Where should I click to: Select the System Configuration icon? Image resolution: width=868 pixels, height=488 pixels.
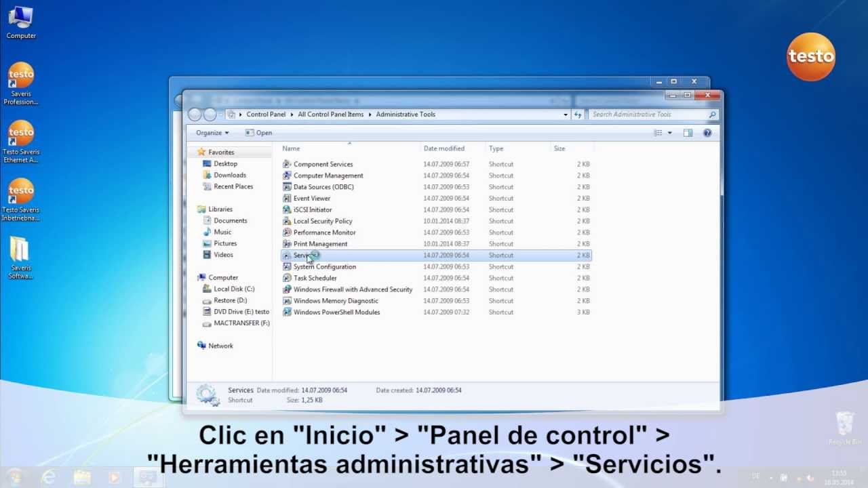287,267
